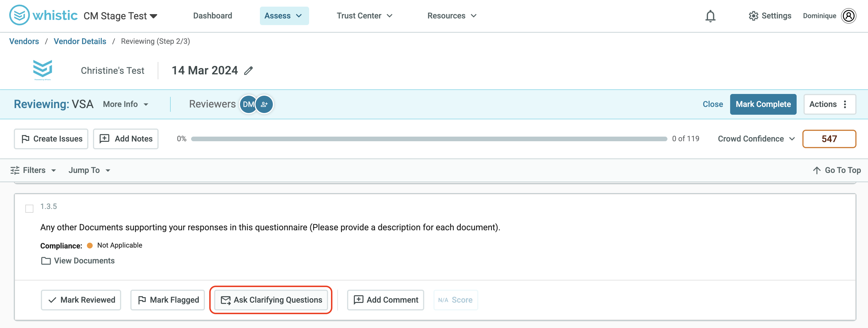Add a reviewer with the person-plus icon
868x328 pixels.
264,104
